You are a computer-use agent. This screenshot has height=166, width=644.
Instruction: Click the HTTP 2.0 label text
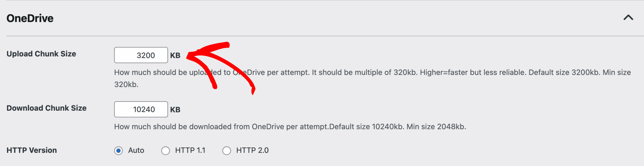253,150
